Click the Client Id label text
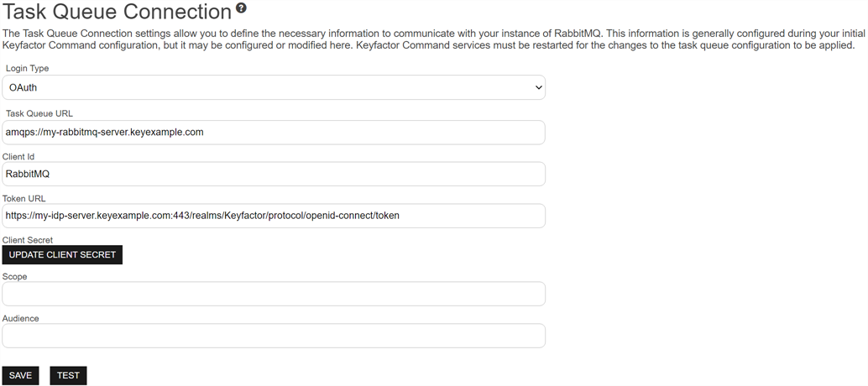 pos(18,156)
